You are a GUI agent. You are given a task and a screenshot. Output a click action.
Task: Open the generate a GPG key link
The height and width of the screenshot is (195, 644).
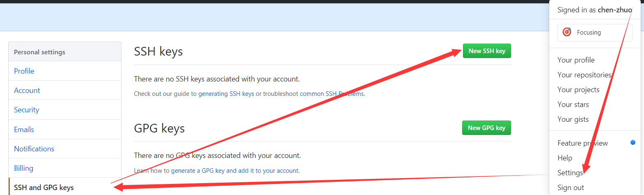(x=235, y=171)
